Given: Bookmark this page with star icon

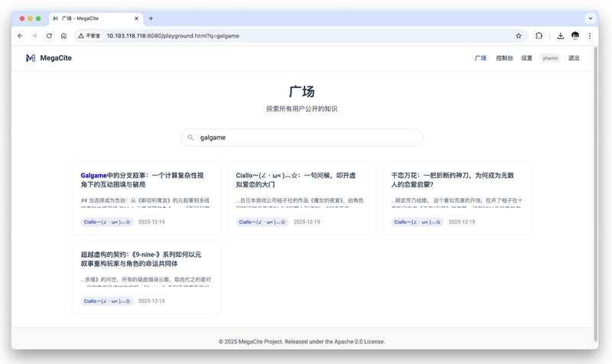Looking at the screenshot, I should click(519, 36).
